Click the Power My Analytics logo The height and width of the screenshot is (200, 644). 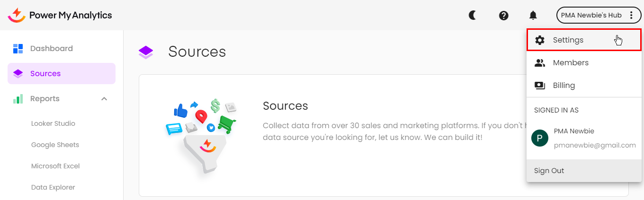point(60,15)
